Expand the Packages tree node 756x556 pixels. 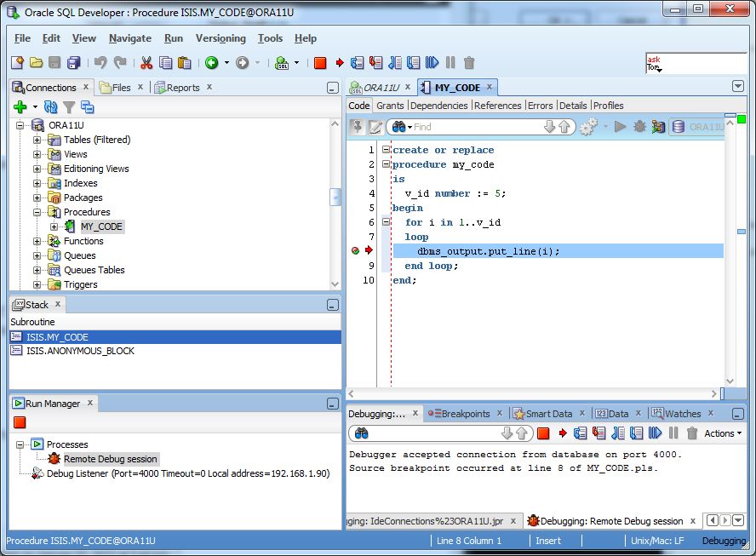point(37,198)
